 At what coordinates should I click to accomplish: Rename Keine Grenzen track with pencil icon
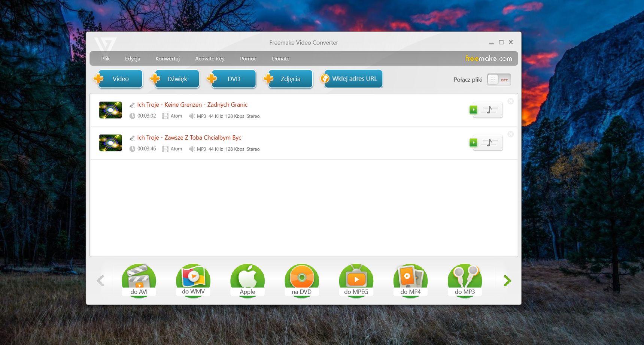132,105
